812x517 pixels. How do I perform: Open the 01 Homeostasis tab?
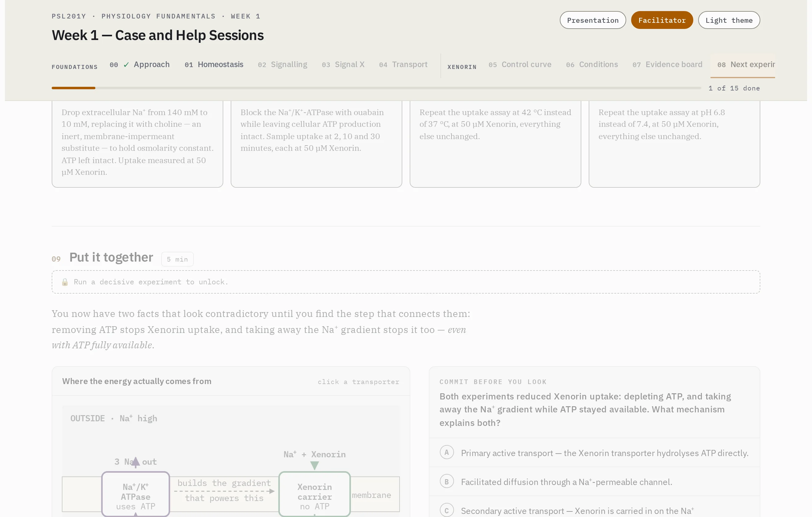point(214,64)
